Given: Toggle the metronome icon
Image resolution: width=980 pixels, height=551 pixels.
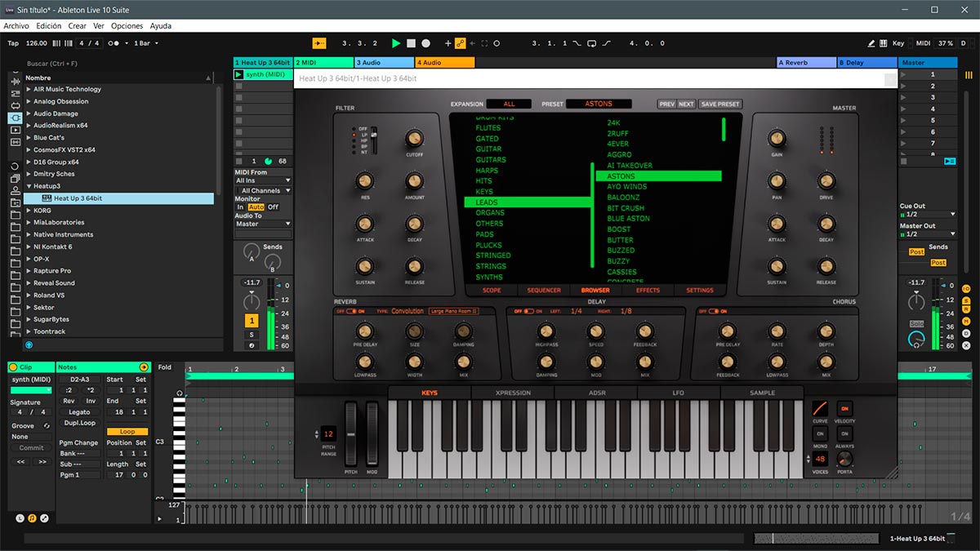Looking at the screenshot, I should (x=114, y=43).
